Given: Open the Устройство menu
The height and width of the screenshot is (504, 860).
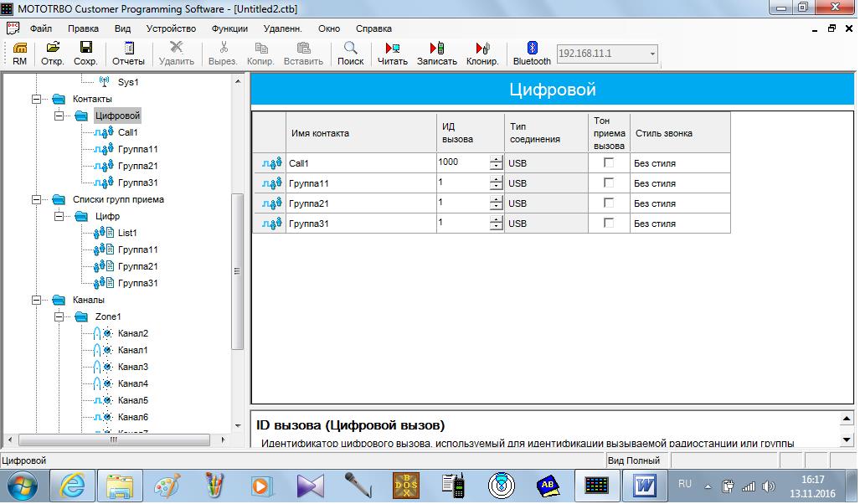Looking at the screenshot, I should coord(171,28).
